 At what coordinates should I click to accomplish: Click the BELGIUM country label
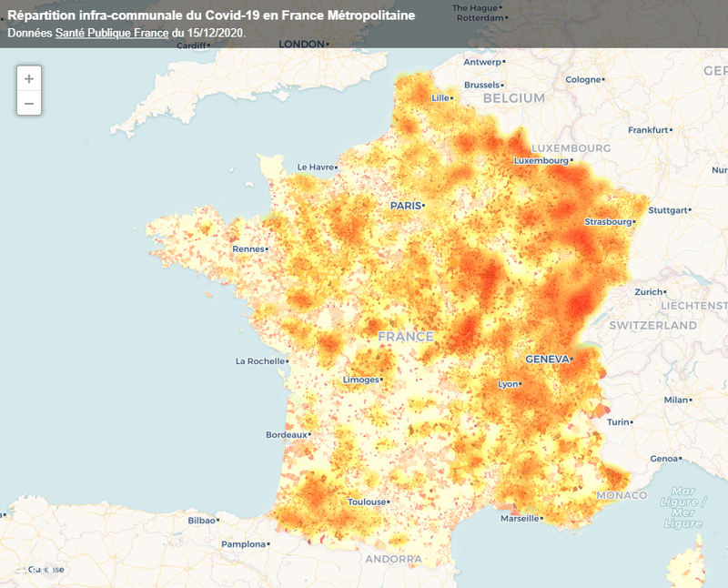514,98
